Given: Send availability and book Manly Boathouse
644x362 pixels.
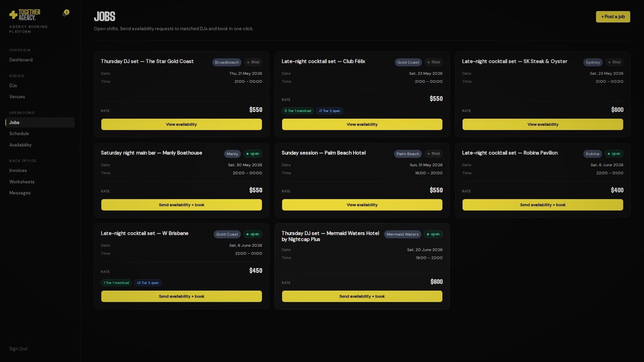Looking at the screenshot, I should pos(181,205).
